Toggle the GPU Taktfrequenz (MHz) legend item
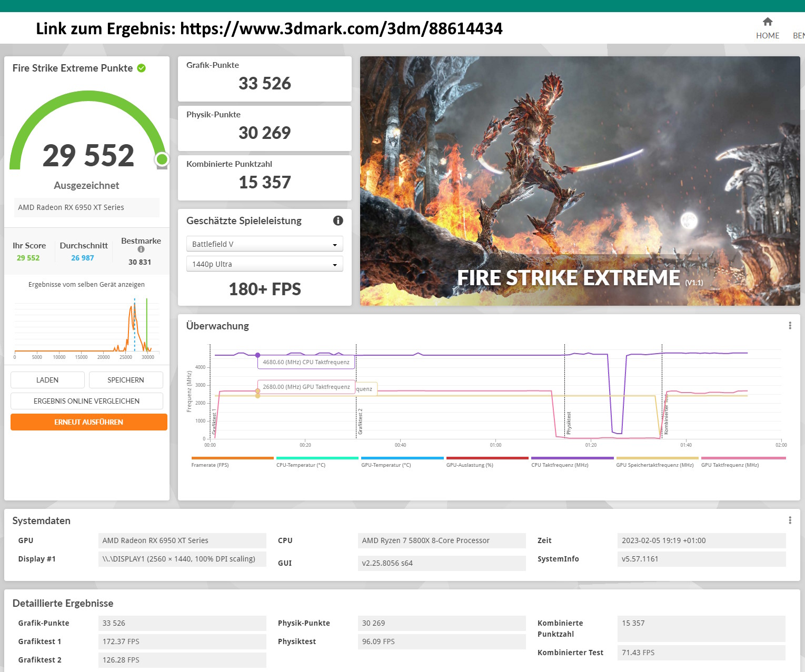Viewport: 805px width, 672px height. (x=743, y=462)
